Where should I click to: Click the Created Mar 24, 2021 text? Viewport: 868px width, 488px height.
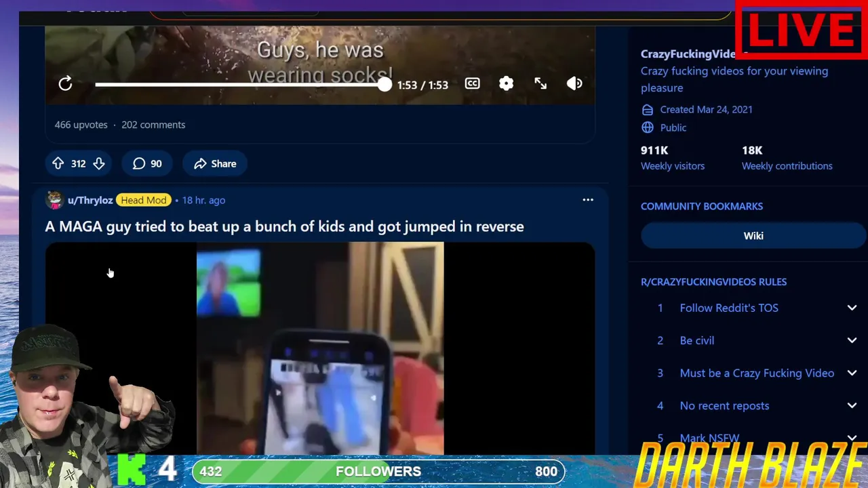[706, 109]
